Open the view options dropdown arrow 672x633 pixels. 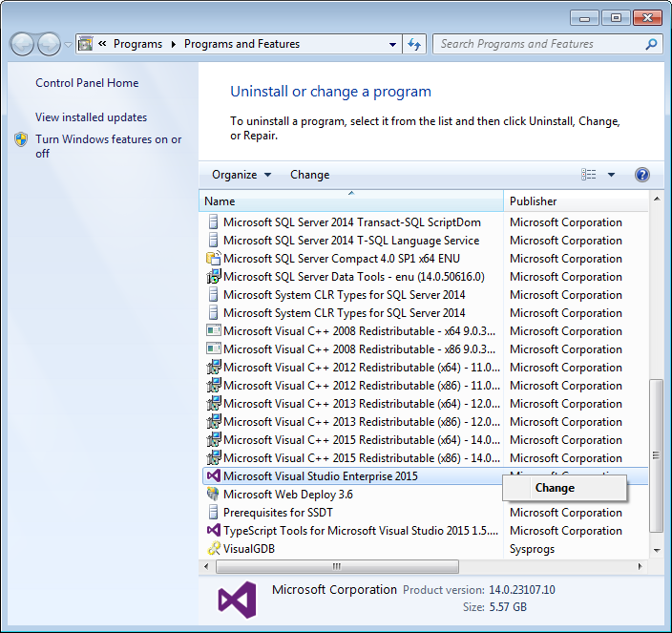611,175
